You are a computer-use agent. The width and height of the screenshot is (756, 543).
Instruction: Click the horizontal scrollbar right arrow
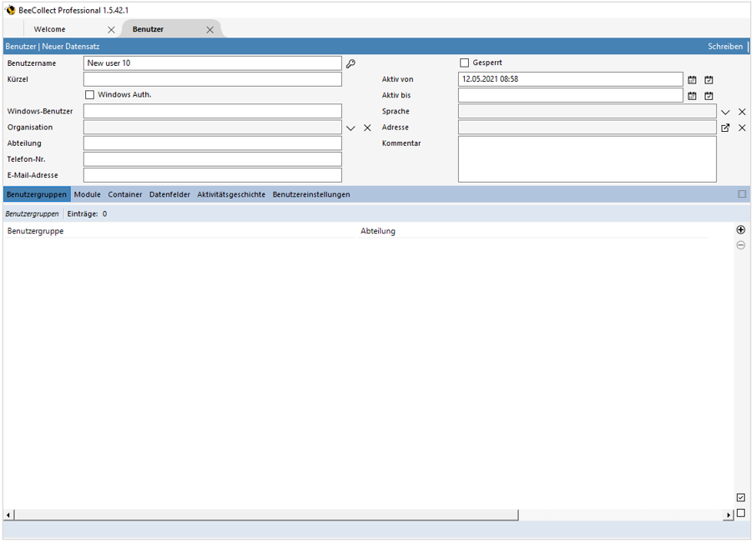pos(728,515)
